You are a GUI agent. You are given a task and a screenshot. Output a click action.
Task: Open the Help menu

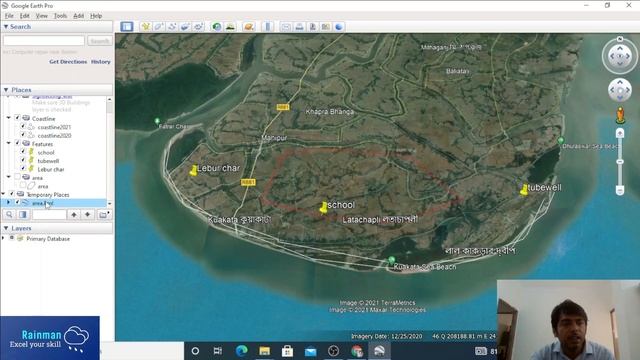(96, 16)
